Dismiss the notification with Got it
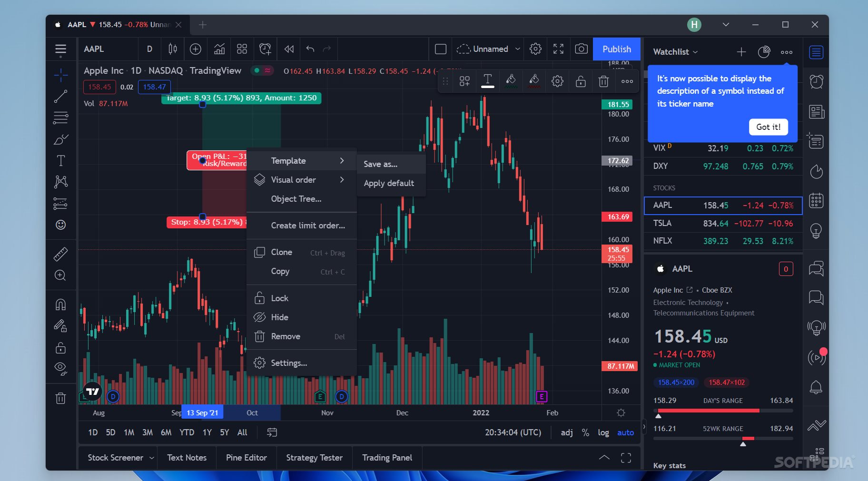 pos(768,127)
